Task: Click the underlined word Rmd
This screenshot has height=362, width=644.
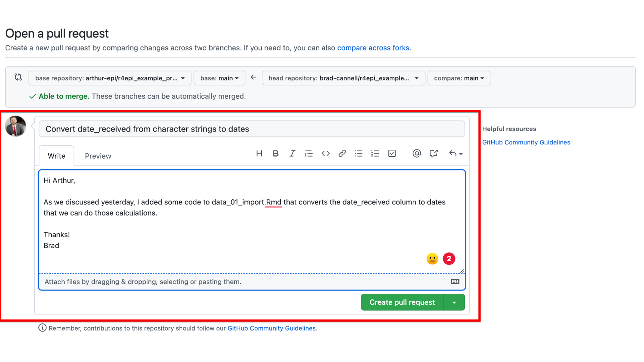Action: [274, 202]
